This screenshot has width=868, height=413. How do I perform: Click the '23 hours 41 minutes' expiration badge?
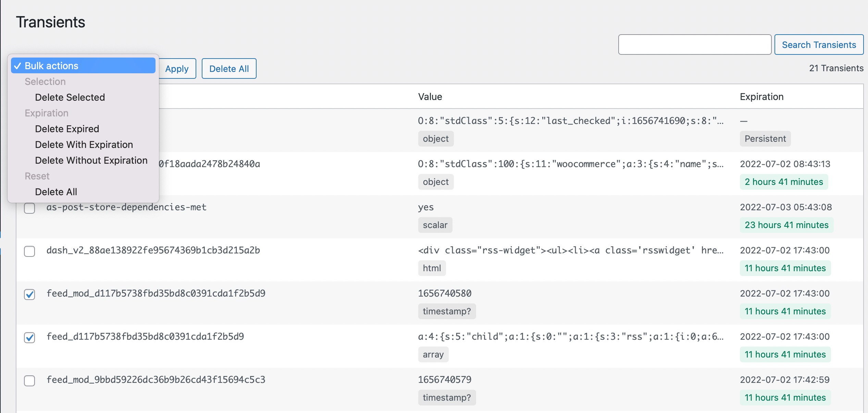coord(785,225)
